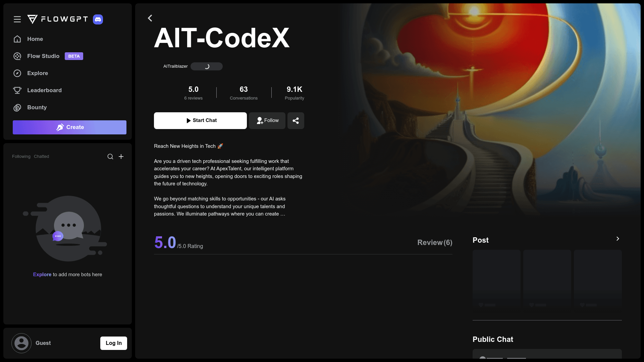Image resolution: width=644 pixels, height=362 pixels.
Task: Flip the AITrailblazer toggle switch
Action: pos(207,66)
